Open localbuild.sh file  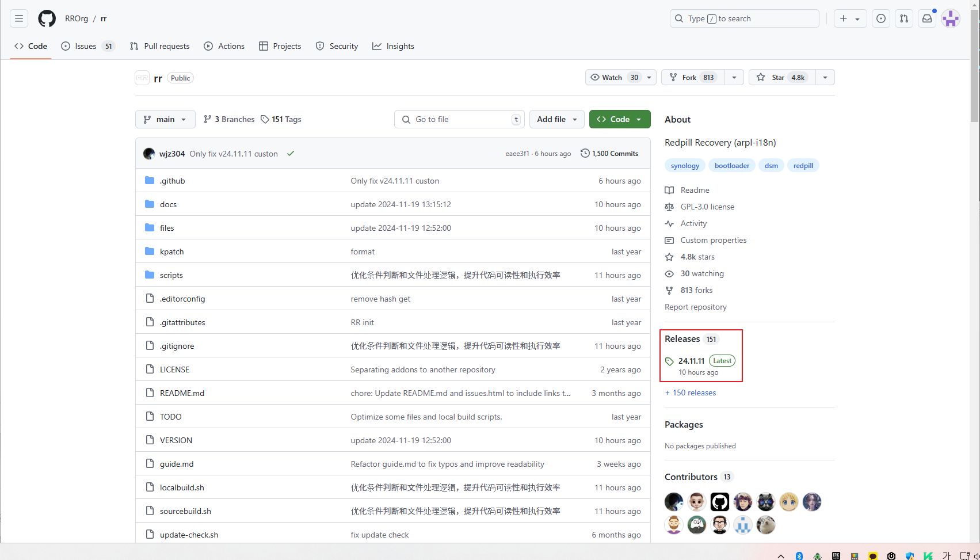point(182,487)
